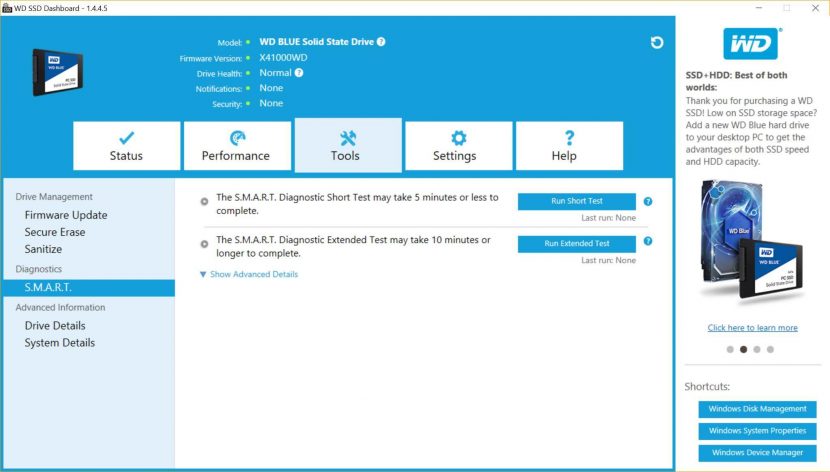Open the Settings tab

click(x=458, y=146)
